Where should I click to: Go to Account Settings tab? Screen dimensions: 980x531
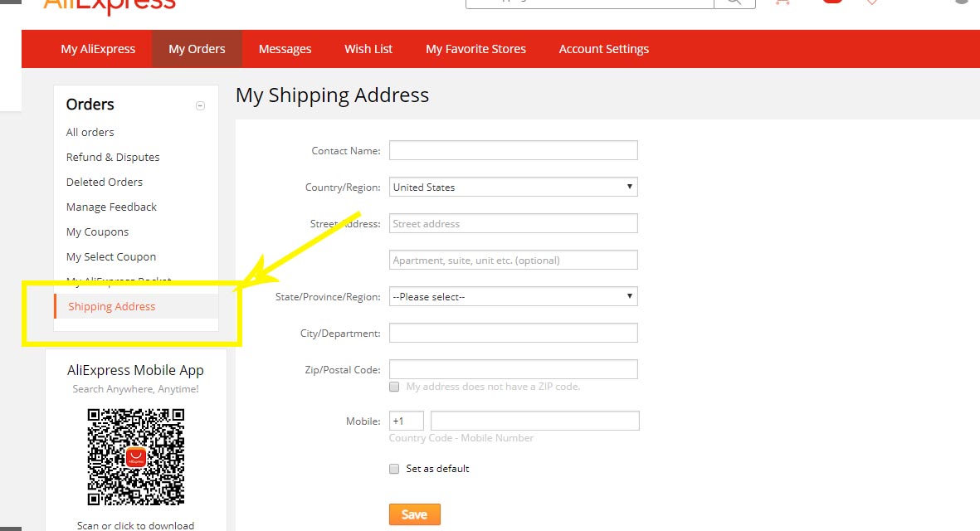click(x=603, y=49)
